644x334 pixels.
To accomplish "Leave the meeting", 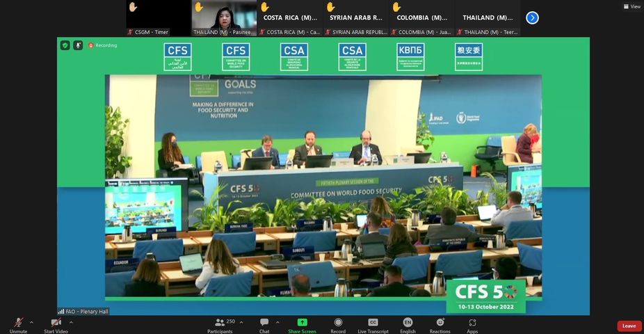I will (x=629, y=326).
